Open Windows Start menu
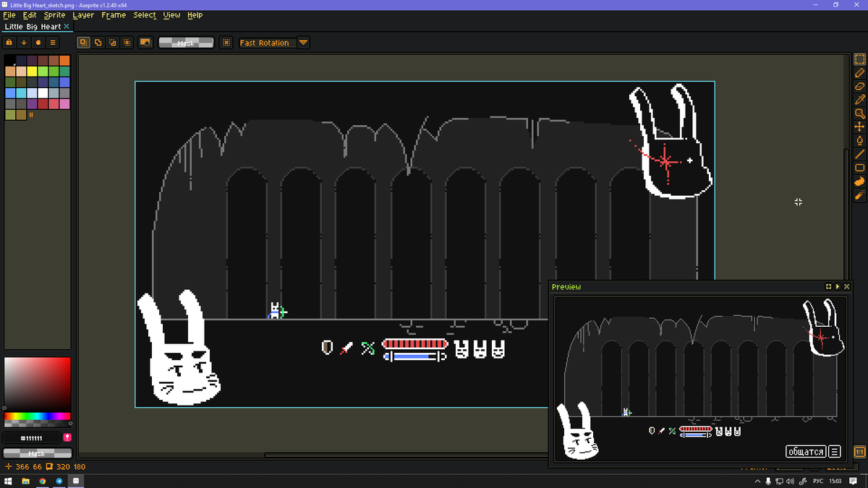868x488 pixels. (x=9, y=481)
